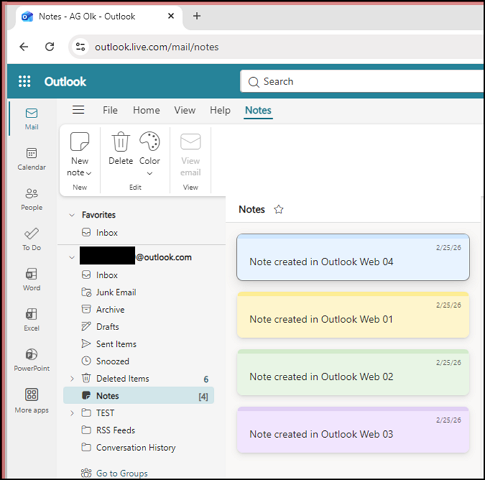Screen dimensions: 485x480
Task: Expand the Deleted Items folder
Action: pos(72,379)
